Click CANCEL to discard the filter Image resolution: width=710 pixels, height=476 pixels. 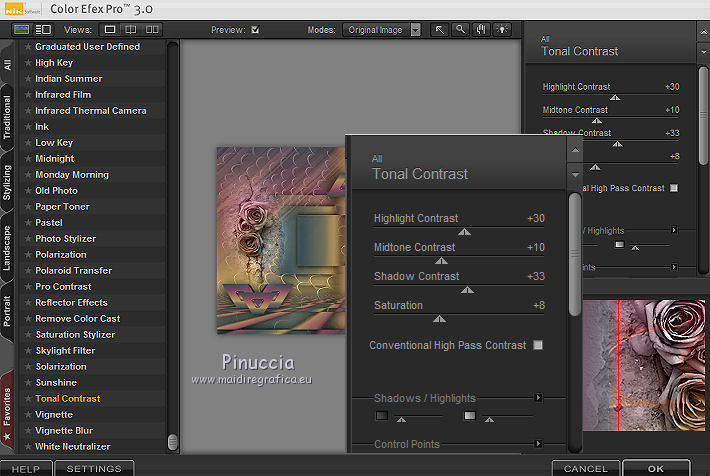point(585,469)
